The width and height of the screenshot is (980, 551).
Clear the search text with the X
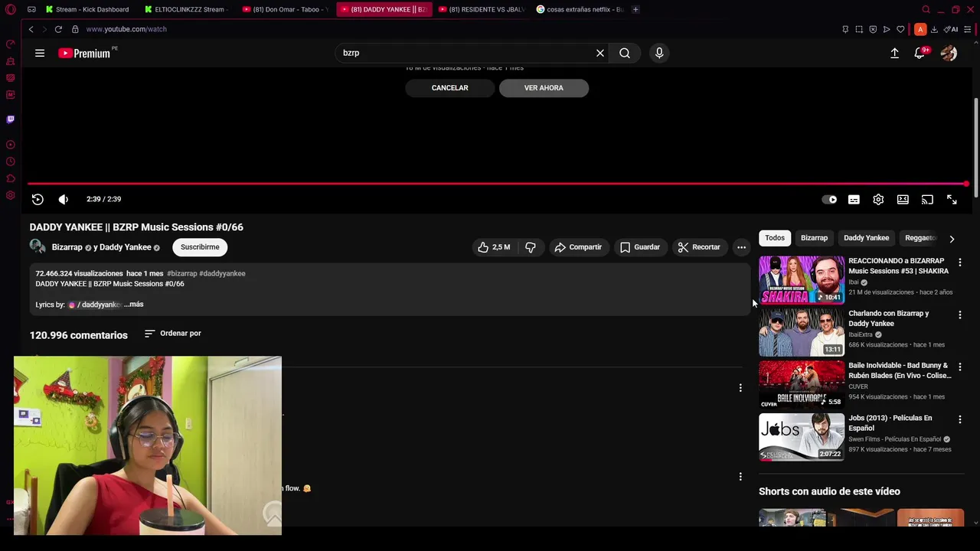pyautogui.click(x=600, y=53)
